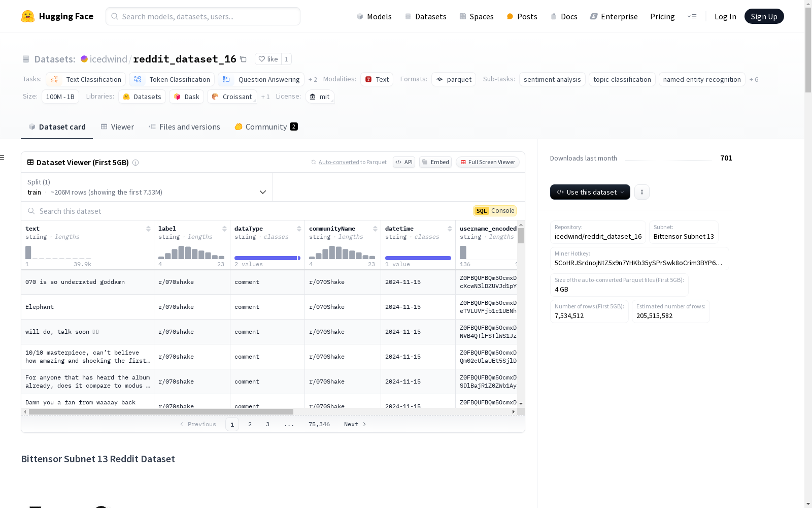Click the Token Classification task tag
This screenshot has width=812, height=508.
pos(172,80)
